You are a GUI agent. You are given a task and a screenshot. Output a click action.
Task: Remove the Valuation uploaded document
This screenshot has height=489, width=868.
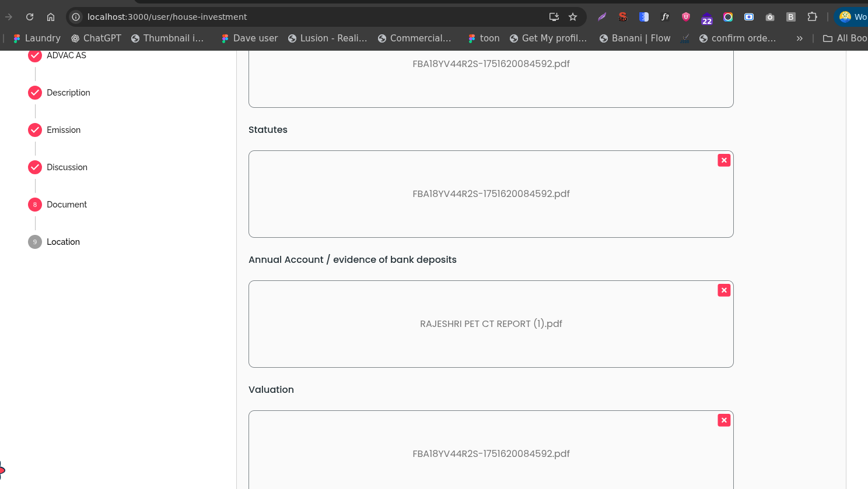[x=724, y=420]
